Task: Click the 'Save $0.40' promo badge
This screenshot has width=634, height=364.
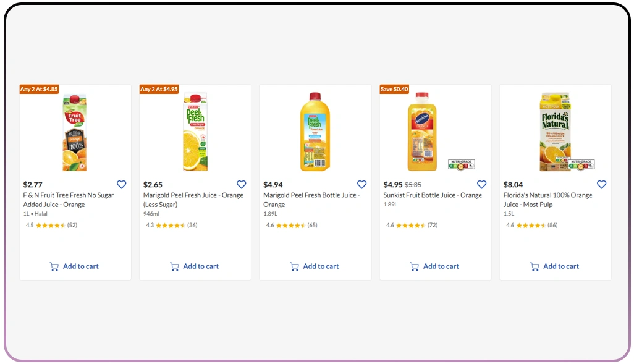Action: 394,89
